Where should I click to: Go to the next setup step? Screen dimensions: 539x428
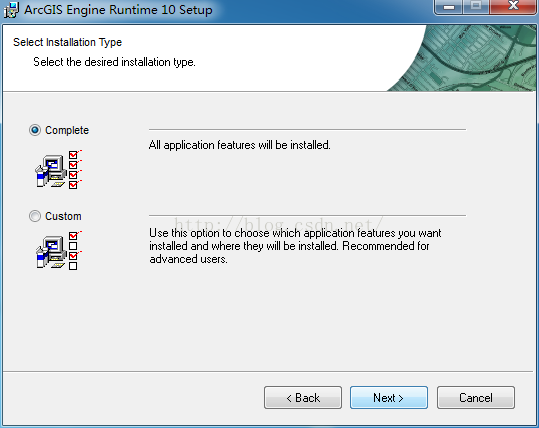click(x=389, y=398)
